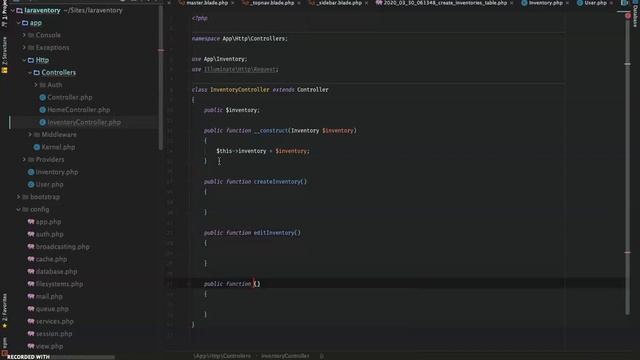The height and width of the screenshot is (360, 640).
Task: Expand the Middleware folder
Action: [30, 135]
